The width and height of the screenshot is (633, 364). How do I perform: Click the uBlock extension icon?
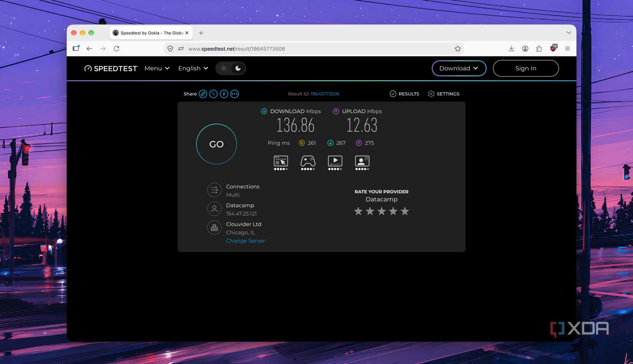[553, 48]
